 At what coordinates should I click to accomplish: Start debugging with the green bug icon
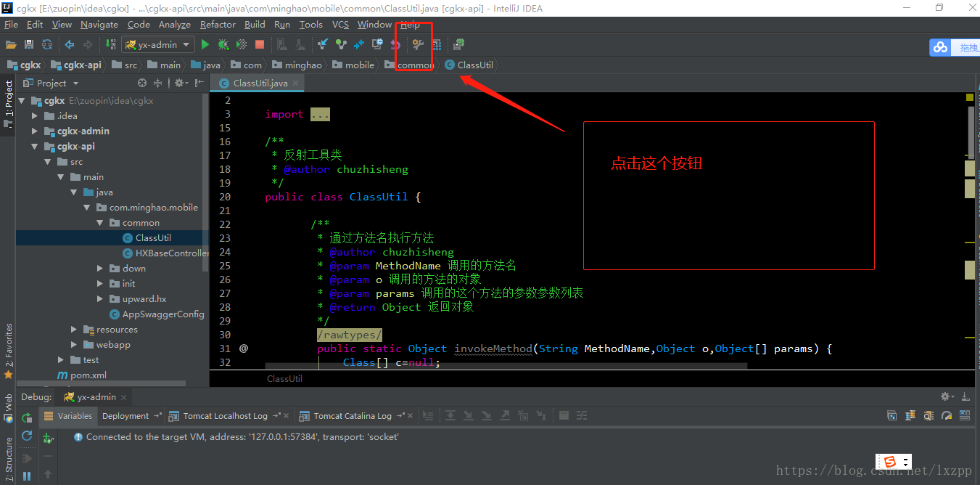223,44
